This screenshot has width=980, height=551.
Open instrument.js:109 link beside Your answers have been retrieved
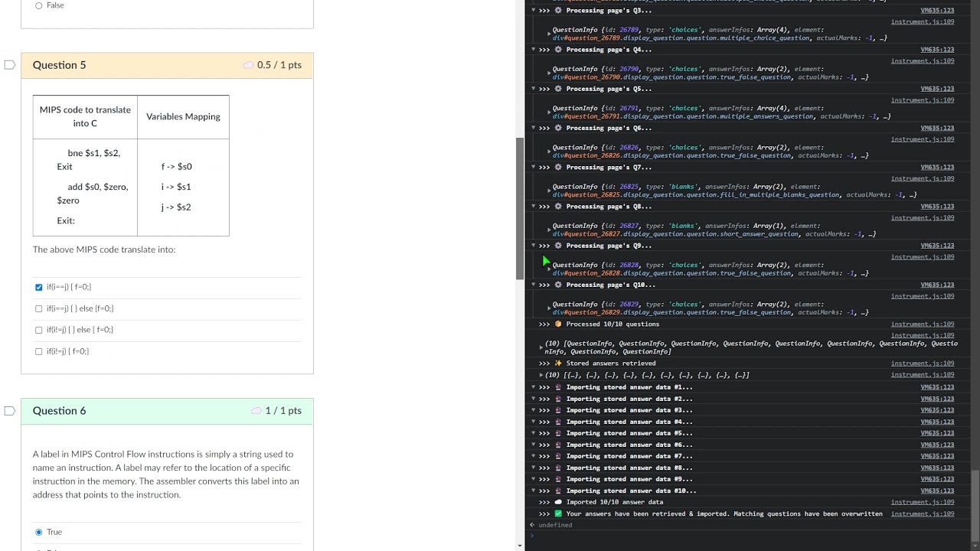point(923,514)
